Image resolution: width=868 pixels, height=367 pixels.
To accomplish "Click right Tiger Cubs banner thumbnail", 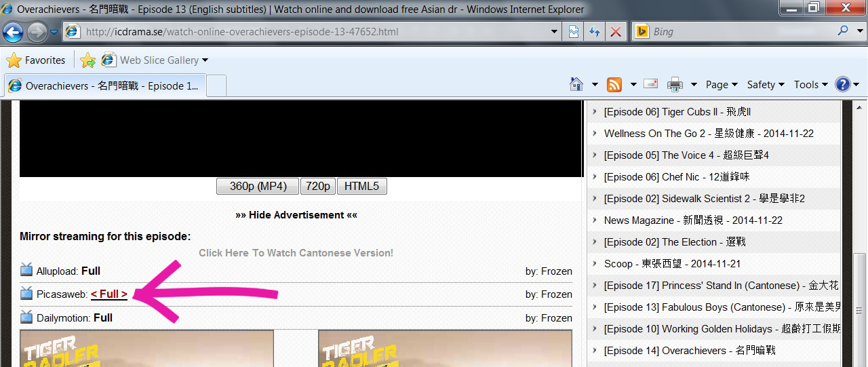I will pos(445,349).
